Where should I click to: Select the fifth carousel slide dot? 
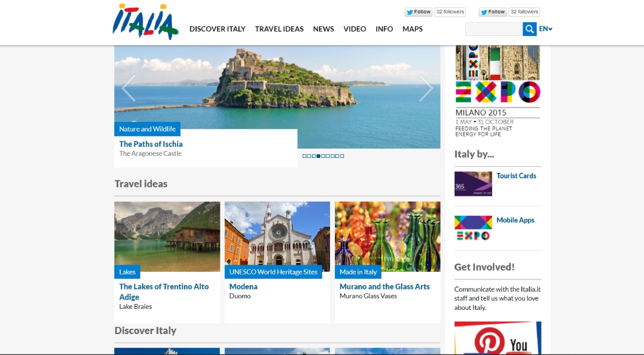[324, 156]
